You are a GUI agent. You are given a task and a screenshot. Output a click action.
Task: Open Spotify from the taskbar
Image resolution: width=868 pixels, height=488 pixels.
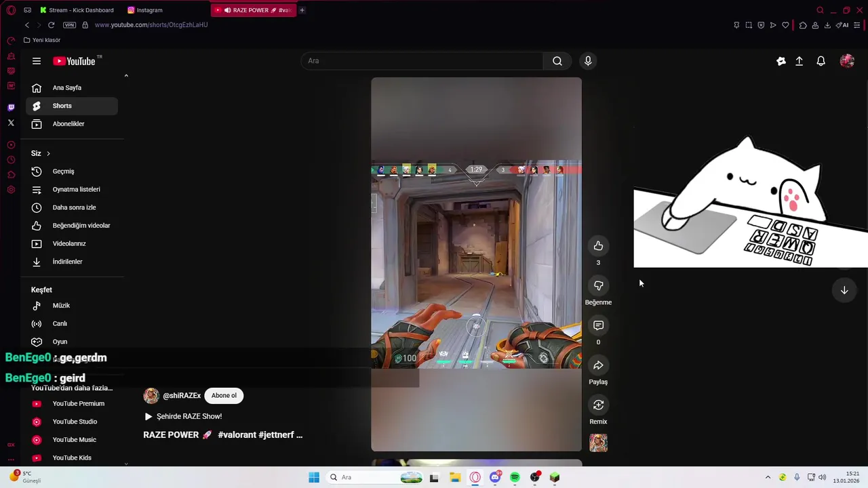click(515, 477)
